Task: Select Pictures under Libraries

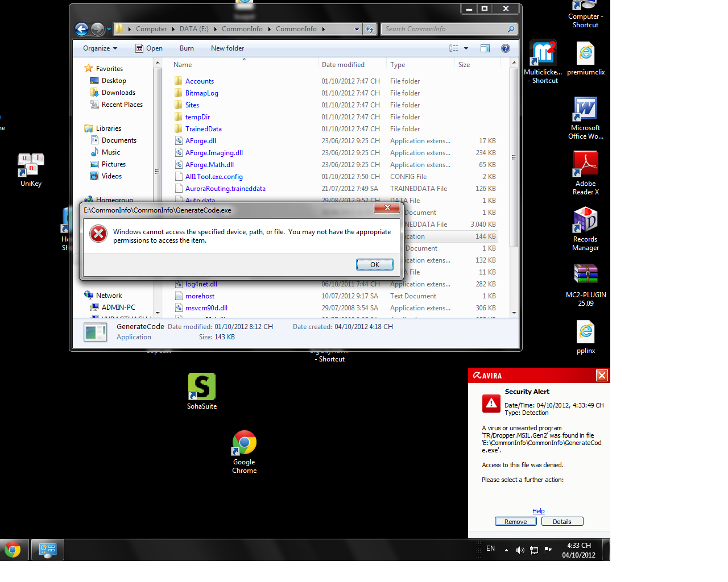Action: (114, 164)
